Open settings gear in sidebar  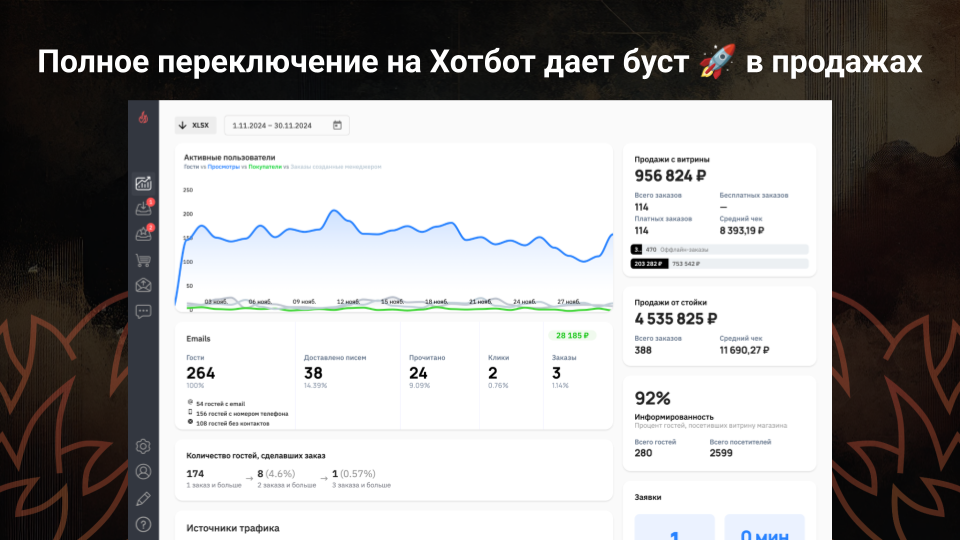point(143,446)
